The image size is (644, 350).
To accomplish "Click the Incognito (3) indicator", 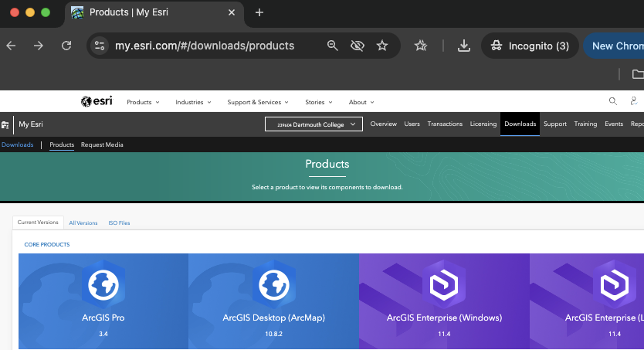I will coord(530,46).
